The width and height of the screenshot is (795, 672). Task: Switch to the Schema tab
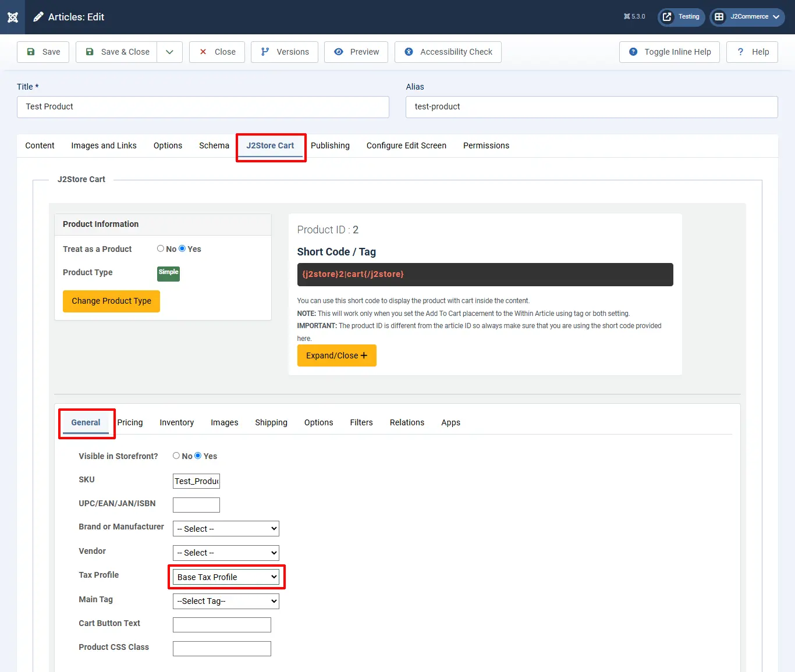(214, 145)
